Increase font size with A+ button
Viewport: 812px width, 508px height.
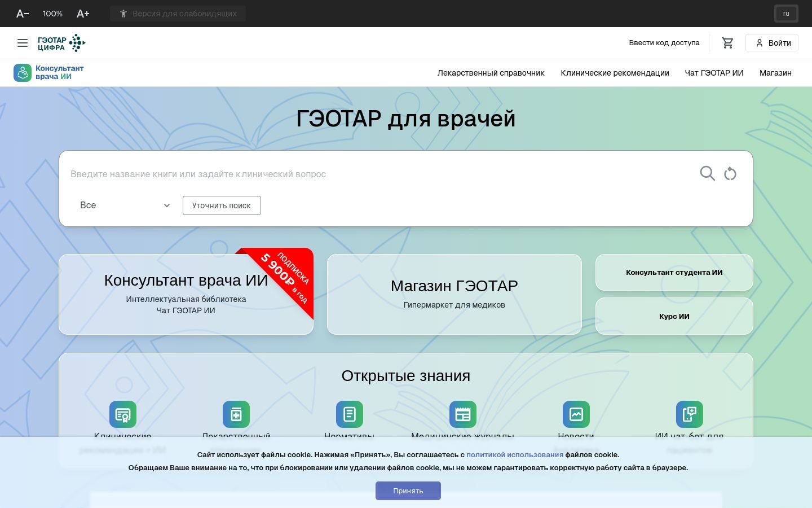(83, 14)
